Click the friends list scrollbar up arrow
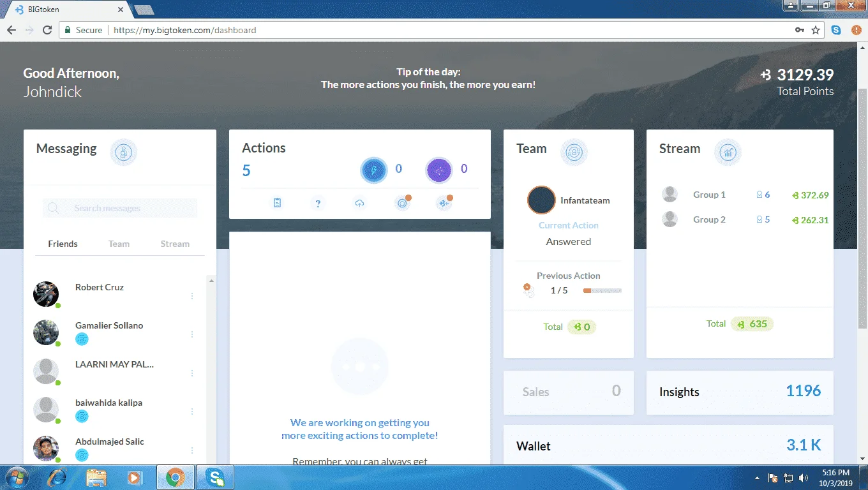 coord(211,281)
